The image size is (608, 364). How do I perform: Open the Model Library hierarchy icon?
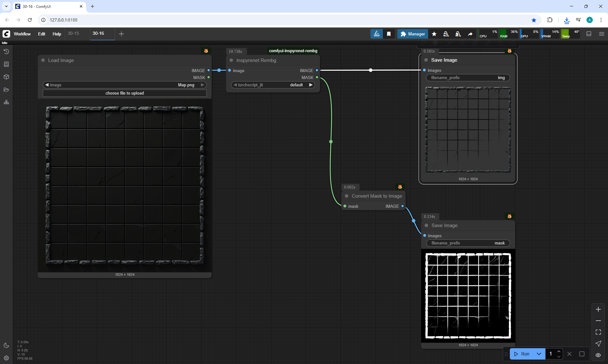[6, 102]
